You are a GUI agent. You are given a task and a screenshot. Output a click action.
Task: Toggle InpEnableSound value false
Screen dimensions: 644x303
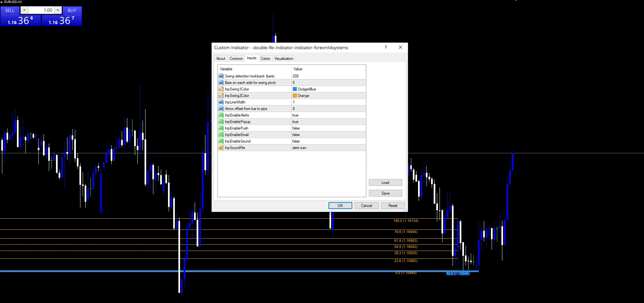point(329,141)
